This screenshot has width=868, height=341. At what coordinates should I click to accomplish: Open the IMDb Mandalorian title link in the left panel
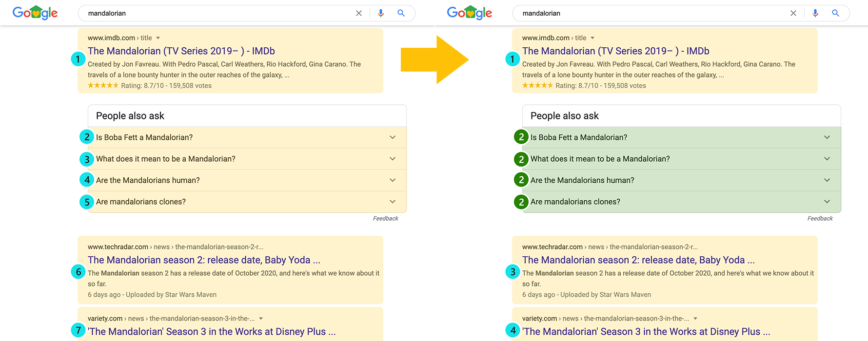181,51
